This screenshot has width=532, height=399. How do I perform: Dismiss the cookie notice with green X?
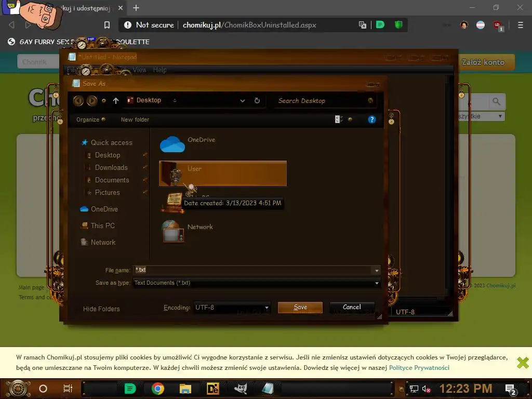coord(523,363)
